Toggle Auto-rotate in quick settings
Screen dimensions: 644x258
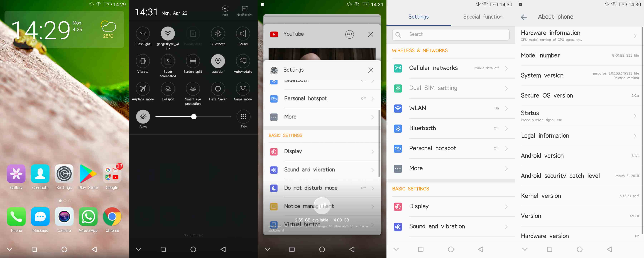point(243,61)
